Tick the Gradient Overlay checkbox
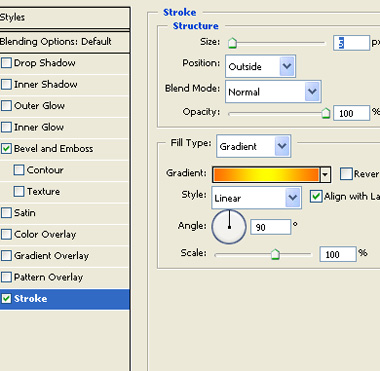 pos(6,256)
